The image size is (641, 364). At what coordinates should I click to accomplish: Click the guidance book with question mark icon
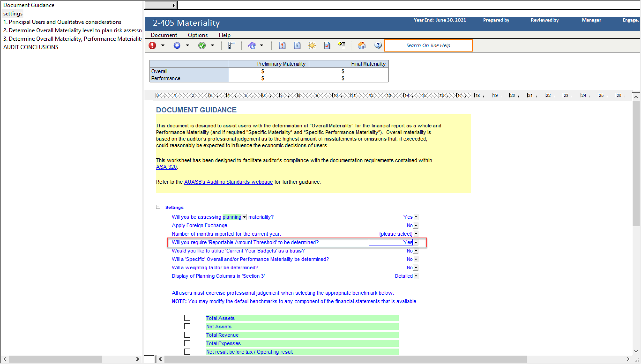[252, 45]
